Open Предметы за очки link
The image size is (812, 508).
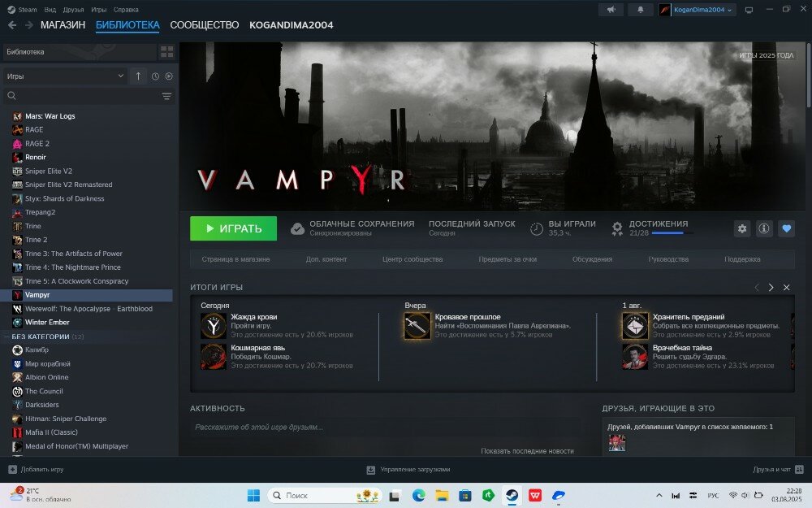click(508, 259)
